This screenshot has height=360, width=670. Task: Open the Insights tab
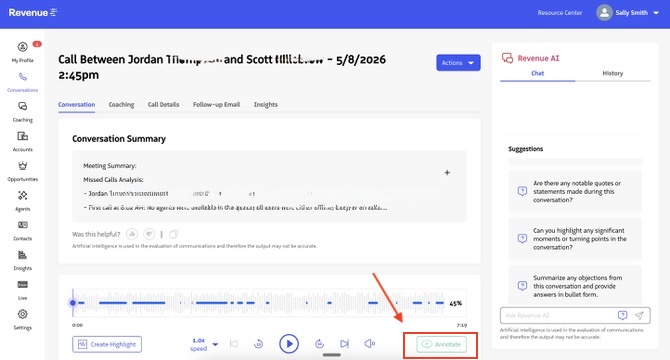(265, 105)
